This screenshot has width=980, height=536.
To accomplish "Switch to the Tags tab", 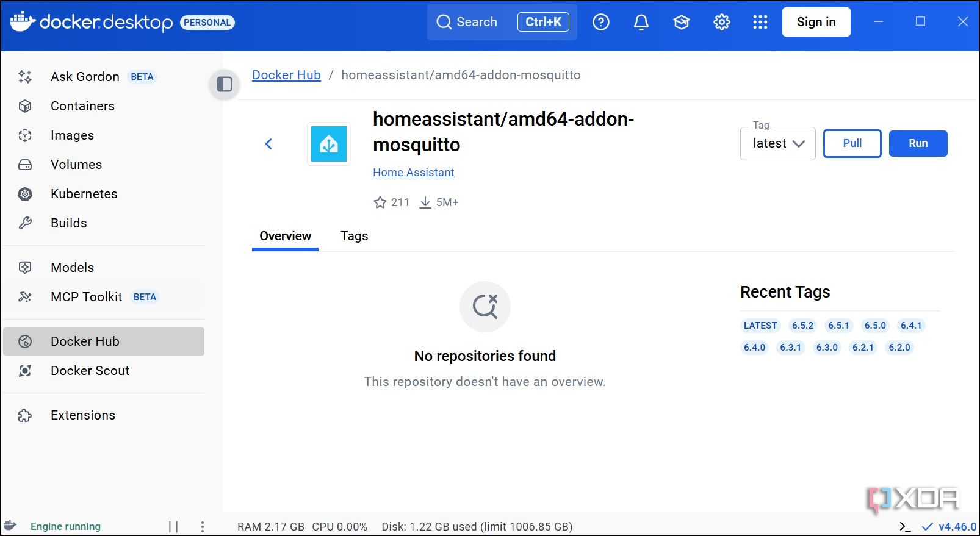I will [x=355, y=236].
